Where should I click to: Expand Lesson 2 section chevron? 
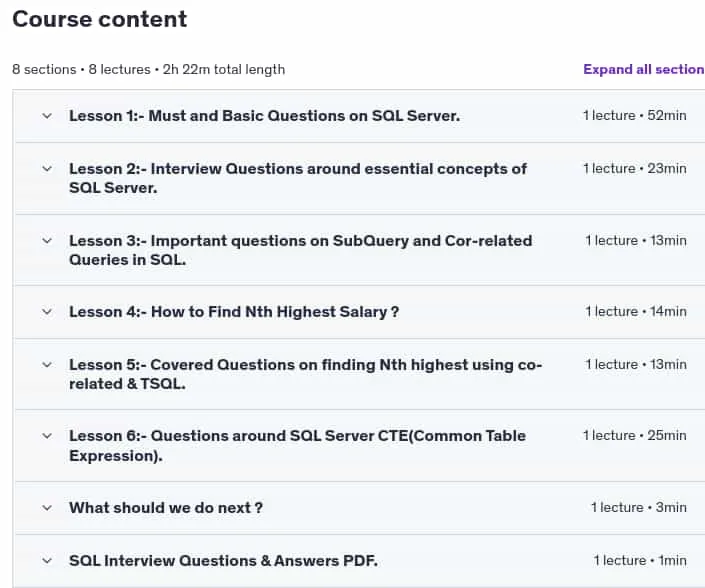coord(47,169)
